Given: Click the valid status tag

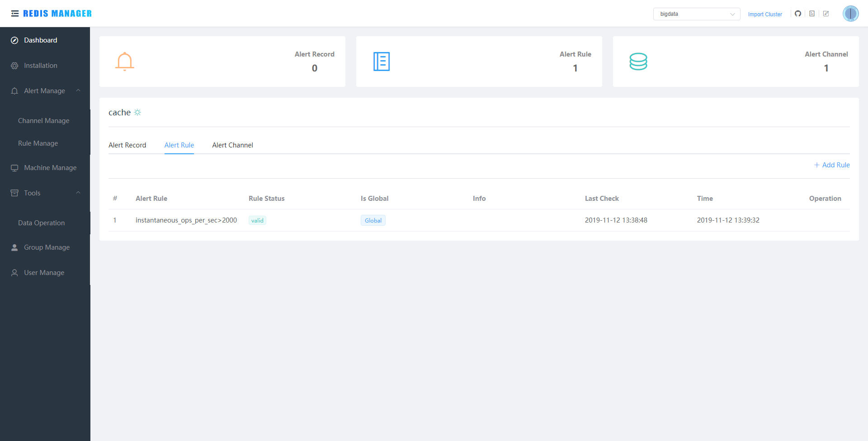Looking at the screenshot, I should click(257, 221).
